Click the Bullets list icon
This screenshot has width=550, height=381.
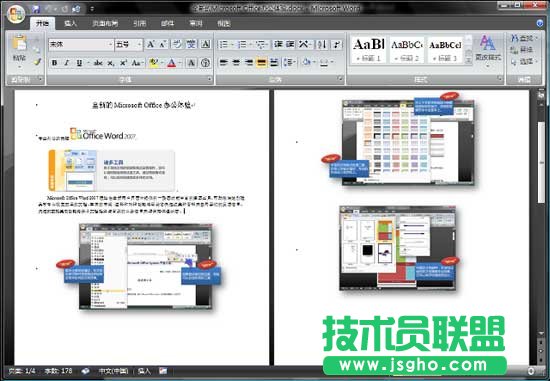pos(223,45)
